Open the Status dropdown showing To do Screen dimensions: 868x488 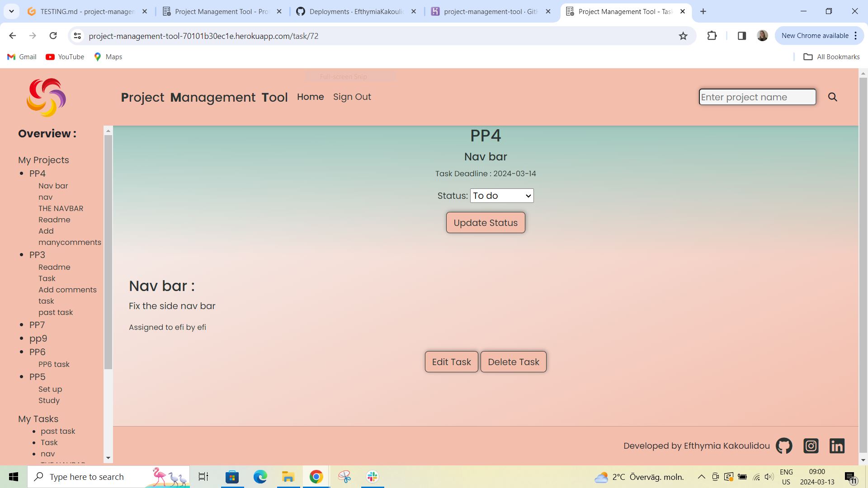click(x=501, y=196)
